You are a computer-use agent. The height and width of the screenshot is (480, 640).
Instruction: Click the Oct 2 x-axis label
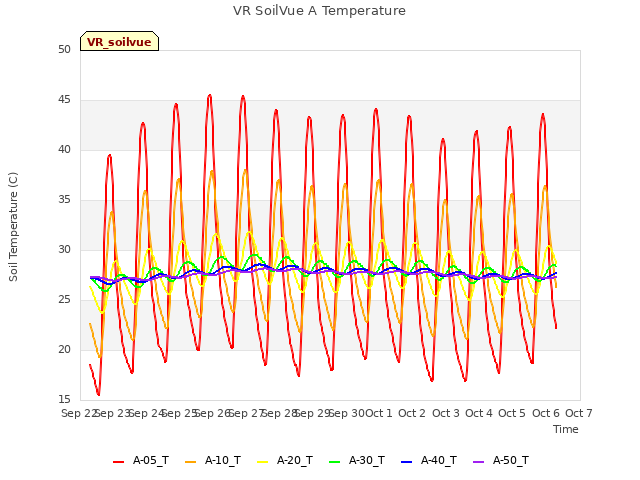412,413
